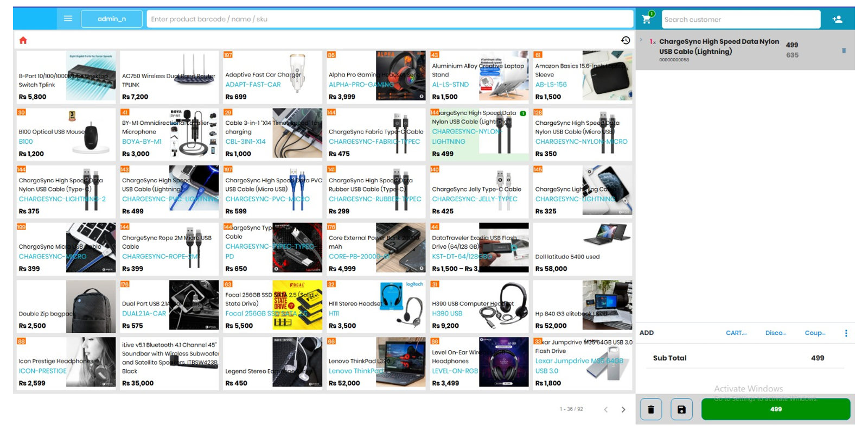The height and width of the screenshot is (431, 868).
Task: Click the admin_n user button
Action: tap(112, 19)
